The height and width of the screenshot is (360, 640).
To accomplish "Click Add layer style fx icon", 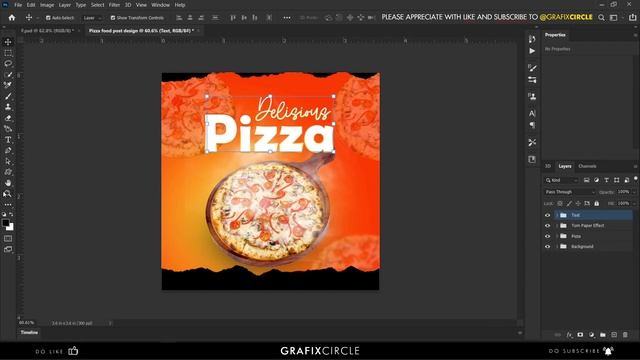I will 569,335.
